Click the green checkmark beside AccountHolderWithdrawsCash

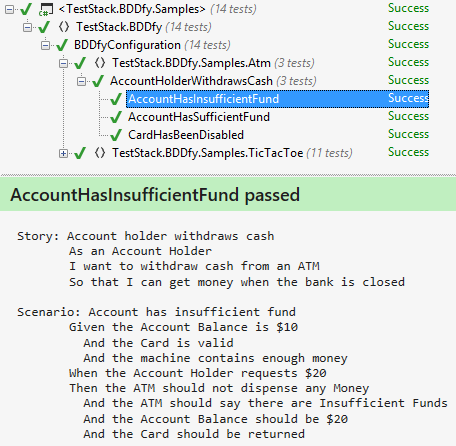98,81
